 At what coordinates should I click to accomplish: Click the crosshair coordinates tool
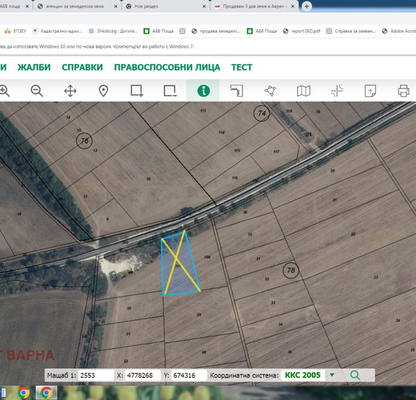pyautogui.click(x=337, y=91)
